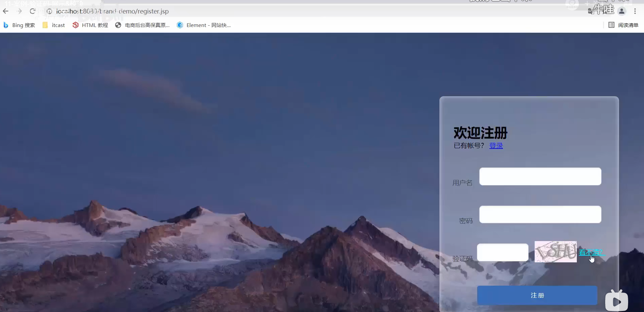
Task: Reload the register.jsp page
Action: (x=33, y=11)
